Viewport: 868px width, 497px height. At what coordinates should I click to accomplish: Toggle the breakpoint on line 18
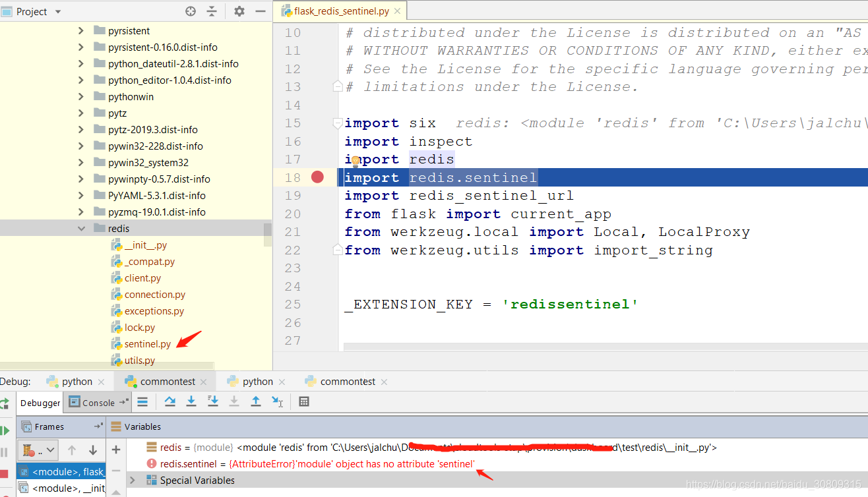pyautogui.click(x=317, y=177)
